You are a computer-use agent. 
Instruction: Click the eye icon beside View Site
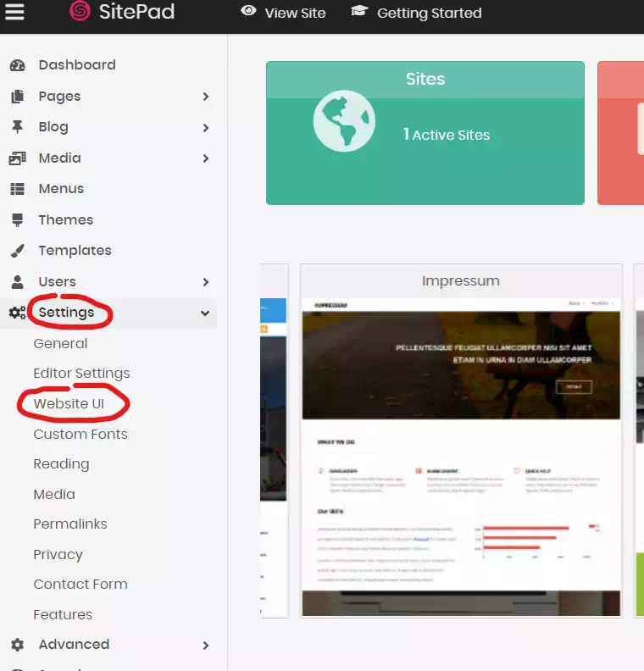point(248,11)
